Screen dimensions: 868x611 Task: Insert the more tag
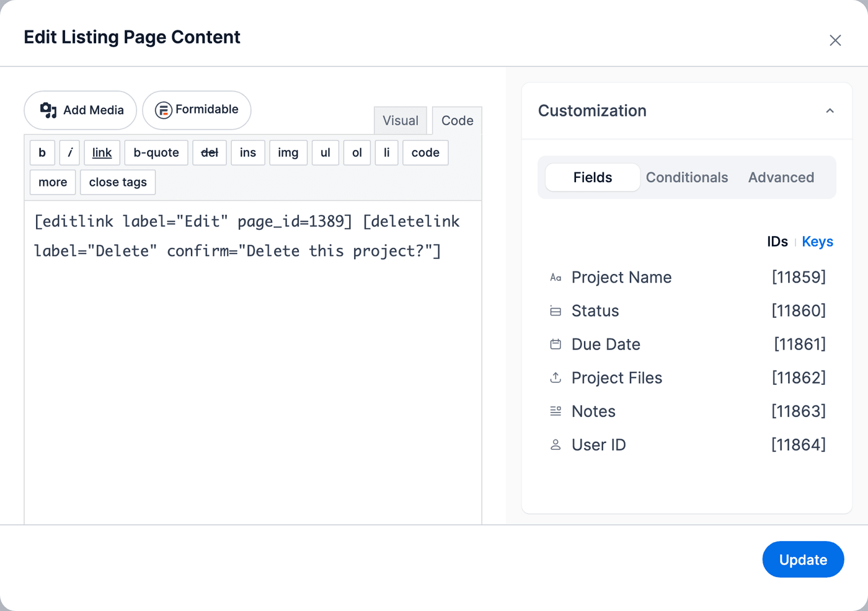(x=53, y=182)
